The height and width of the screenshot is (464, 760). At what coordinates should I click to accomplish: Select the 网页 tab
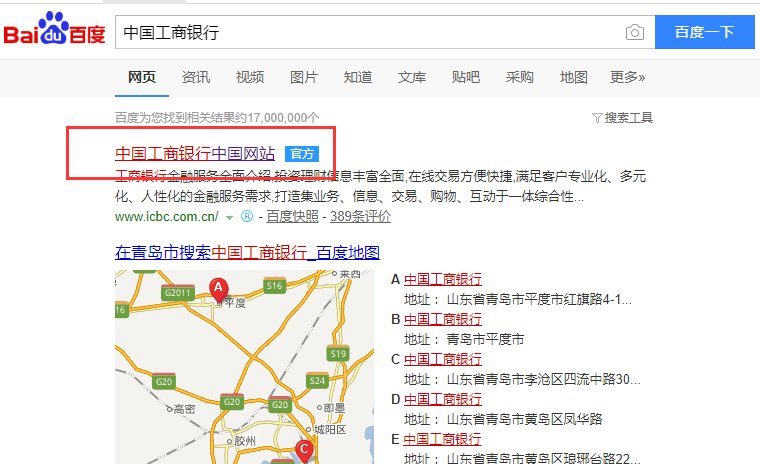142,77
